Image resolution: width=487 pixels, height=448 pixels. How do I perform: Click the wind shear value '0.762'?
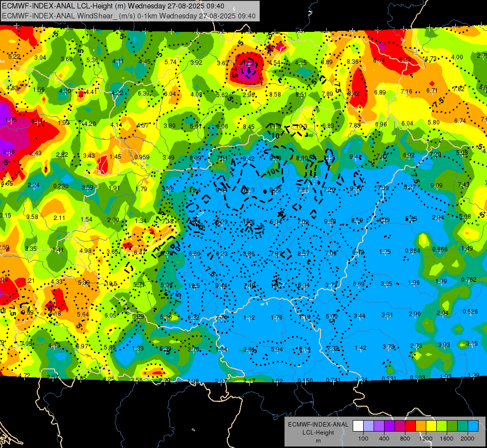tap(469, 279)
